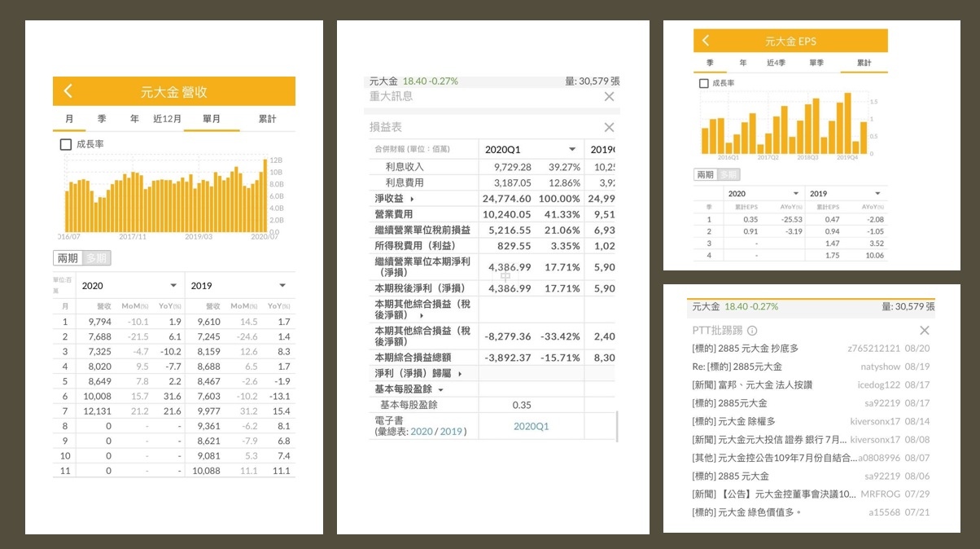This screenshot has height=549, width=980.
Task: Close the 重大訊息 panel
Action: [609, 96]
